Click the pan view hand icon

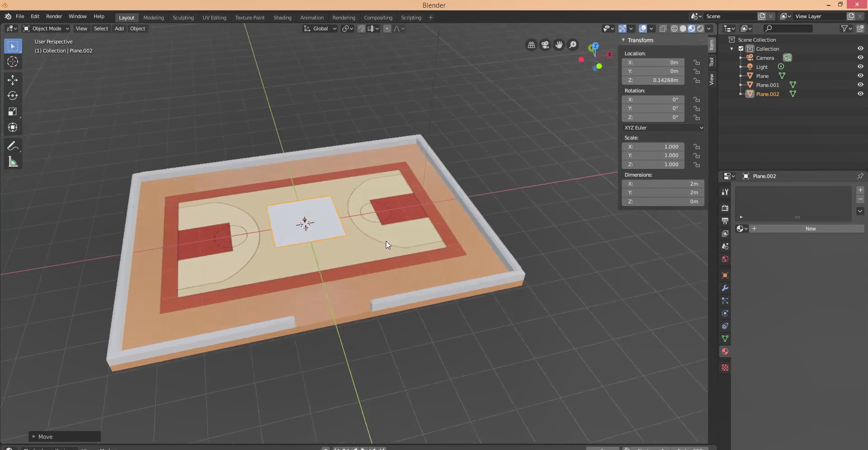point(559,45)
